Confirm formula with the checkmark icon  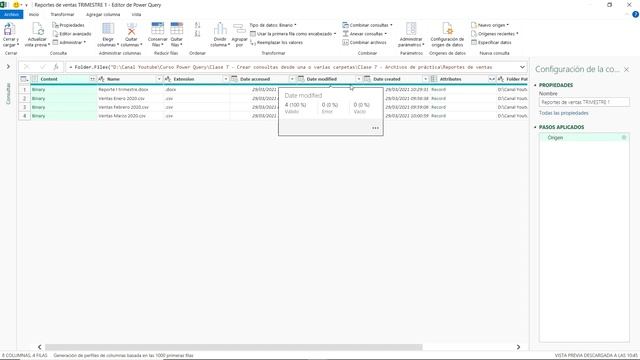point(42,67)
